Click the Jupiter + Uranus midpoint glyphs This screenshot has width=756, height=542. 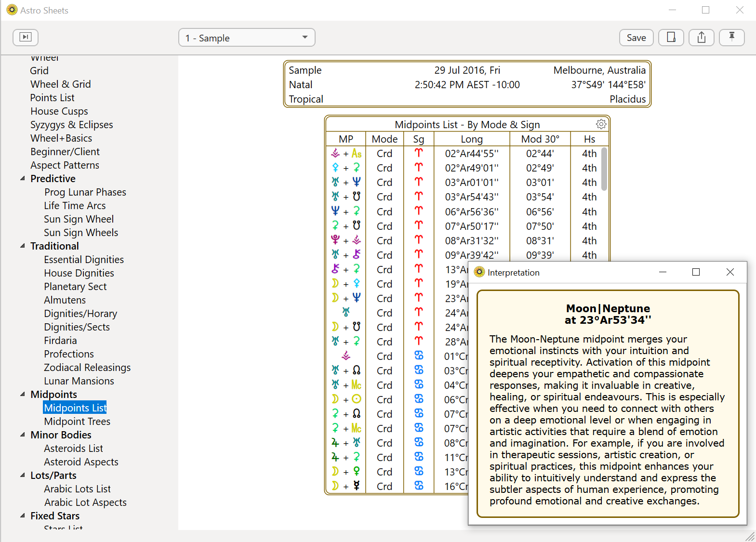[x=346, y=442]
